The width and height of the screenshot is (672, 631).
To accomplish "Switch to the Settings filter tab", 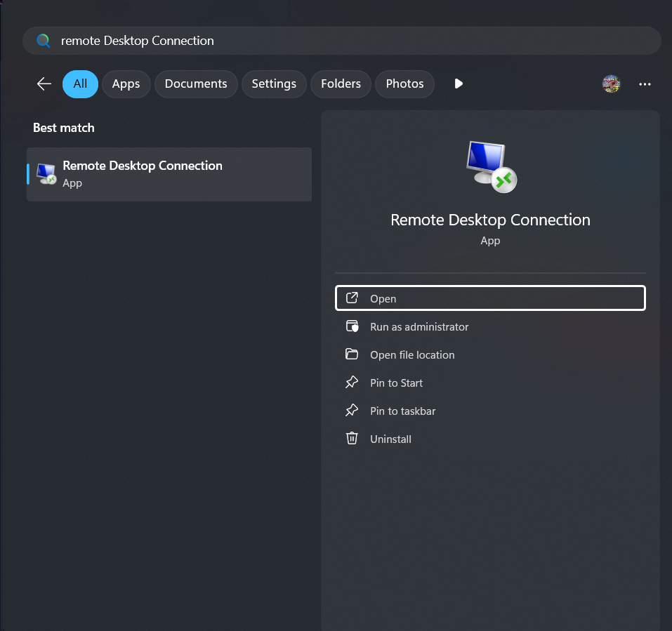I will point(274,84).
